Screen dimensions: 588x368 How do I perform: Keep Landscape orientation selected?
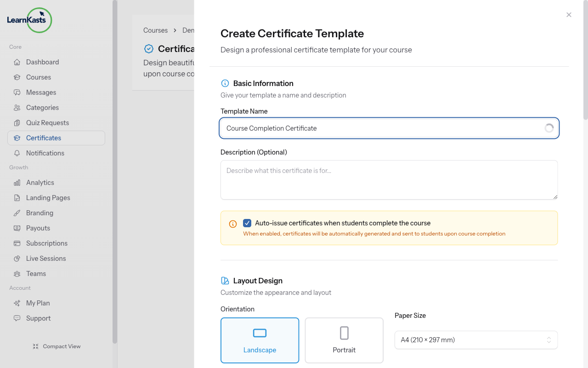click(x=260, y=340)
